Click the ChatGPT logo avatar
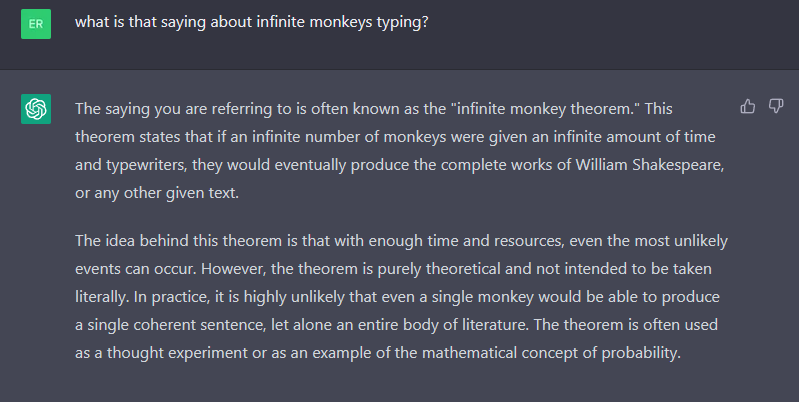Image resolution: width=799 pixels, height=402 pixels. (x=36, y=108)
